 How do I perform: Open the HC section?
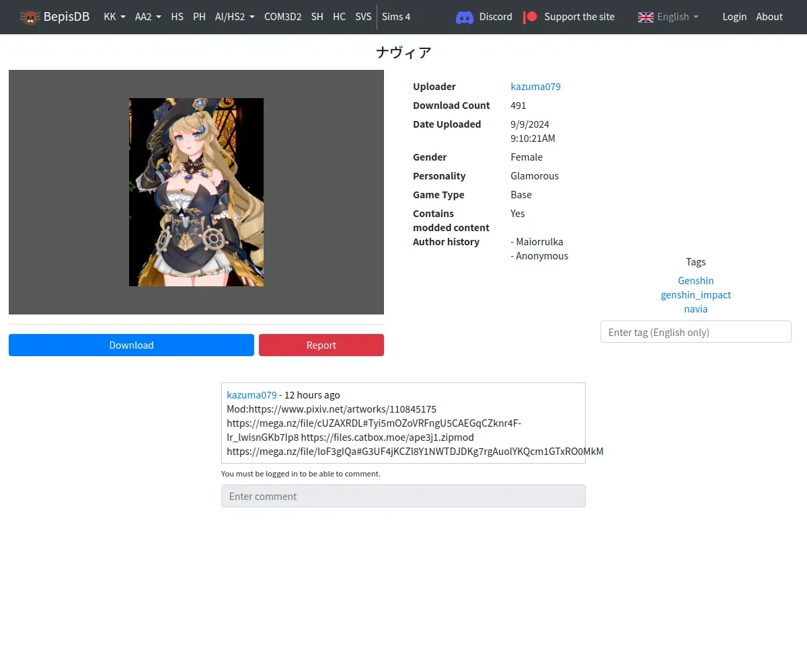click(339, 17)
